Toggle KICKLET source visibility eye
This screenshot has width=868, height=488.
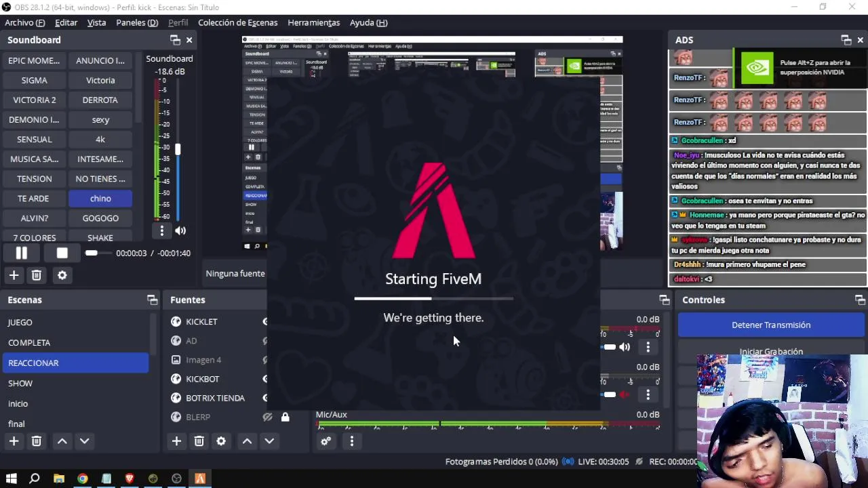pyautogui.click(x=265, y=321)
